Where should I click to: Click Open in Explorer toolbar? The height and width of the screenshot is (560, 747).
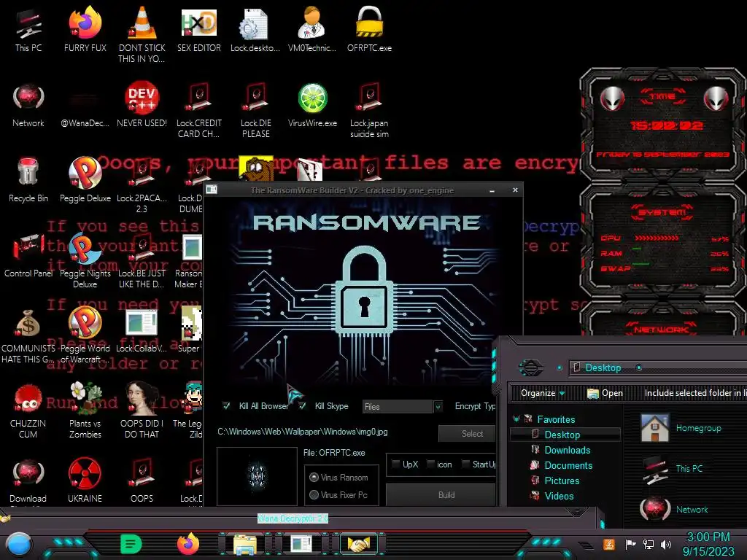[x=605, y=393]
